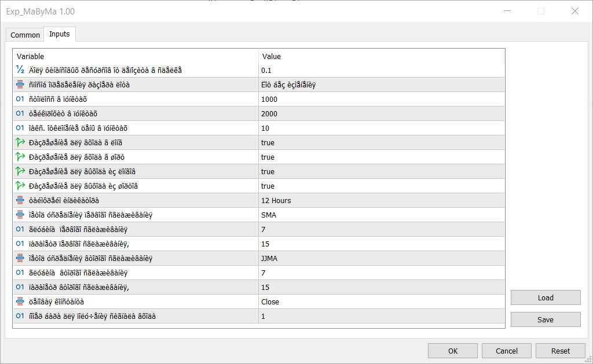Image resolution: width=593 pixels, height=364 pixels.
Task: Click the enum icon in the 12 Hours row
Action: (x=20, y=200)
